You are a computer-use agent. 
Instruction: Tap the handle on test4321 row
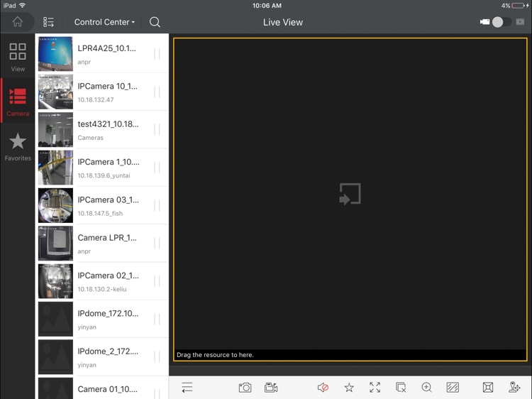pyautogui.click(x=157, y=129)
